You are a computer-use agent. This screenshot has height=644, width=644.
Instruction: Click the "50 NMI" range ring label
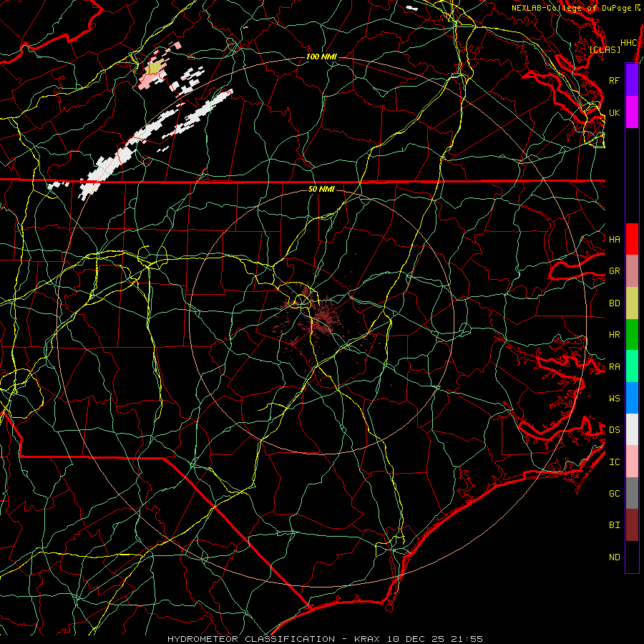321,189
